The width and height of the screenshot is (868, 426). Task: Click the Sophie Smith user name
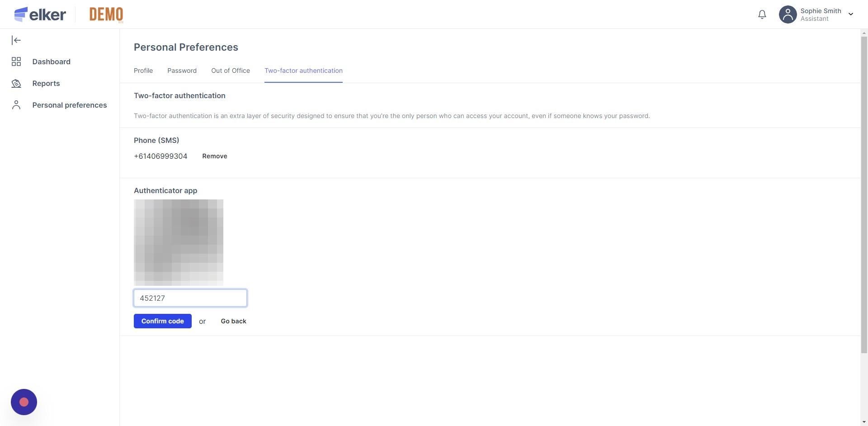(821, 11)
